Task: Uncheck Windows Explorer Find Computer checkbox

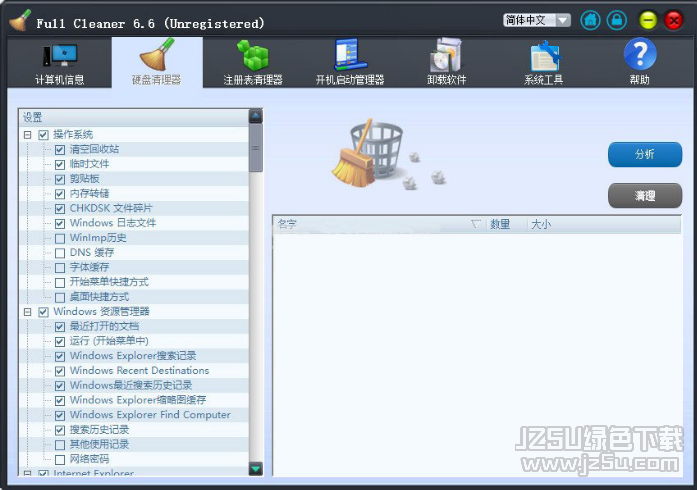Action: coord(60,415)
